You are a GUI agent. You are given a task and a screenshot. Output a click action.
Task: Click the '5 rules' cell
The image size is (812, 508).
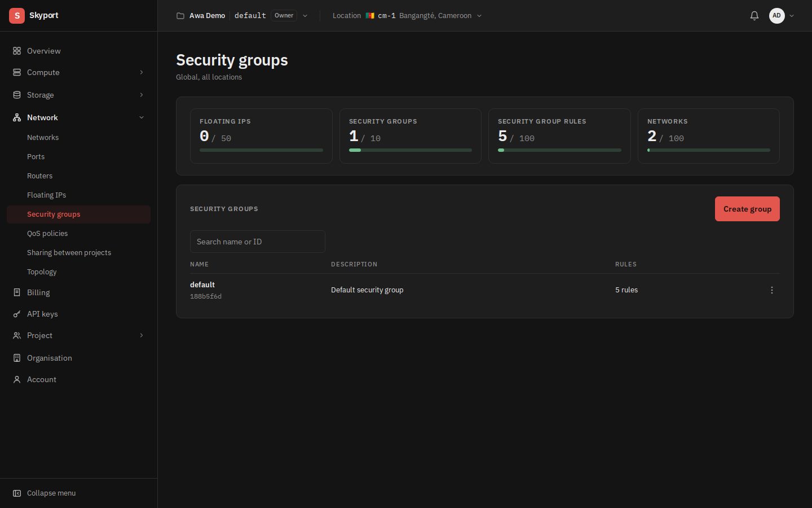pyautogui.click(x=626, y=290)
